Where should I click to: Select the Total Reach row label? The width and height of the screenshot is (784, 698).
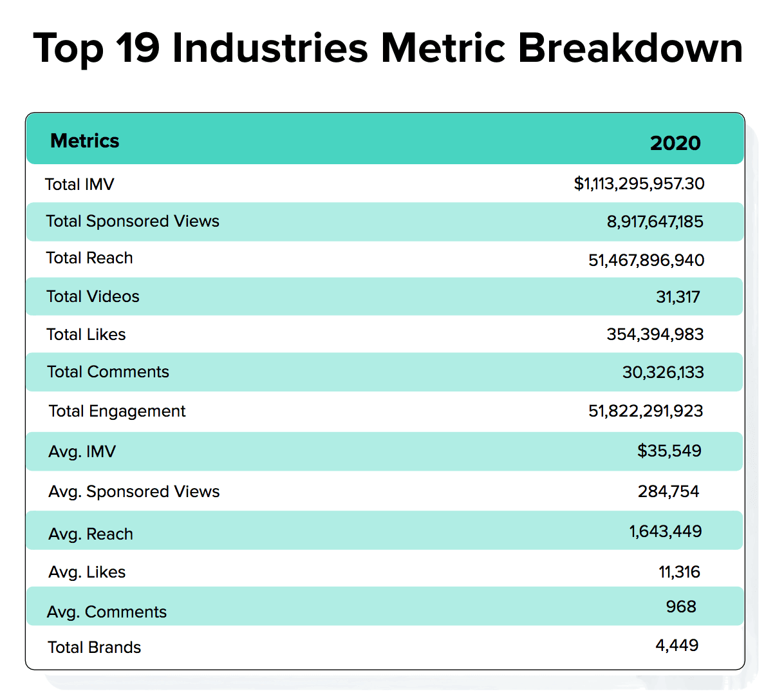[x=89, y=258]
